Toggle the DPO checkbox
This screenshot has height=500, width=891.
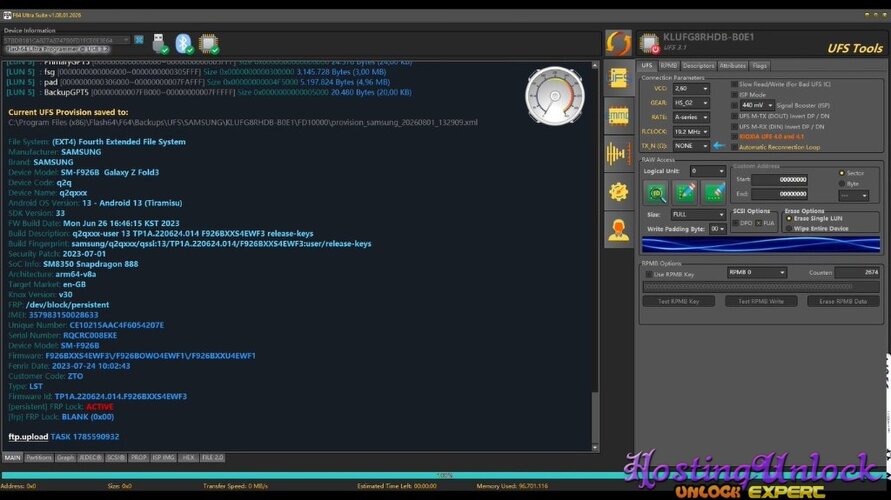[735, 223]
